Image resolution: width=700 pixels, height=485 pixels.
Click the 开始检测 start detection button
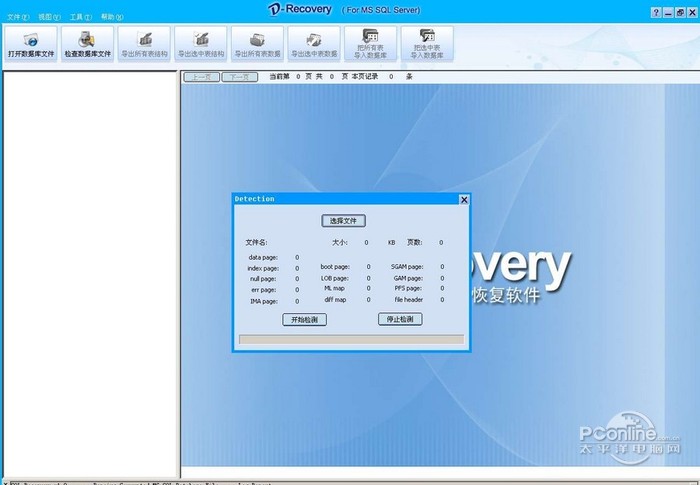coord(304,320)
